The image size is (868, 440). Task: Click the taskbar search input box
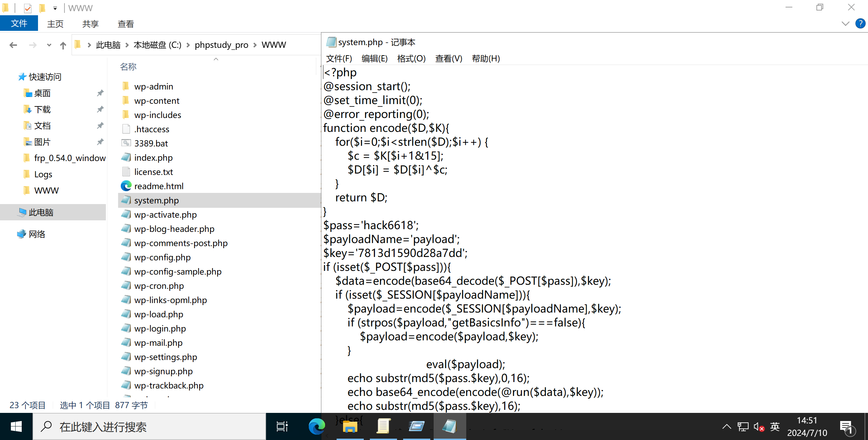point(149,426)
